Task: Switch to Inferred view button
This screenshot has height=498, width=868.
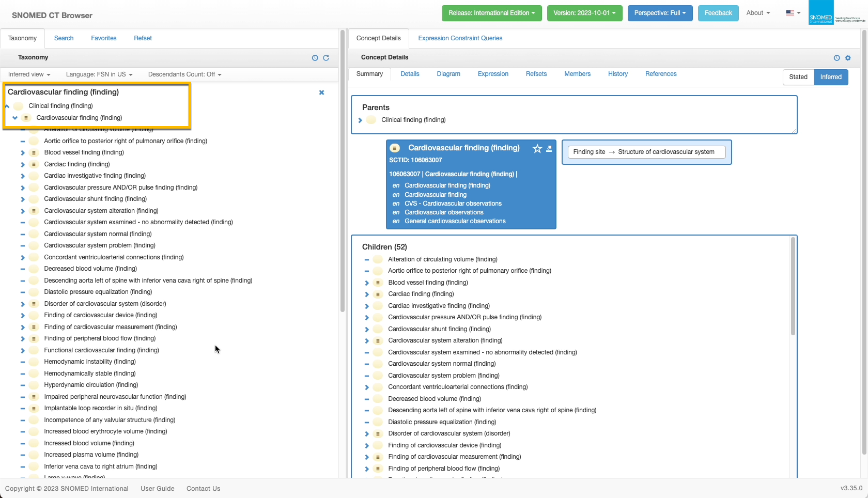Action: click(x=831, y=77)
